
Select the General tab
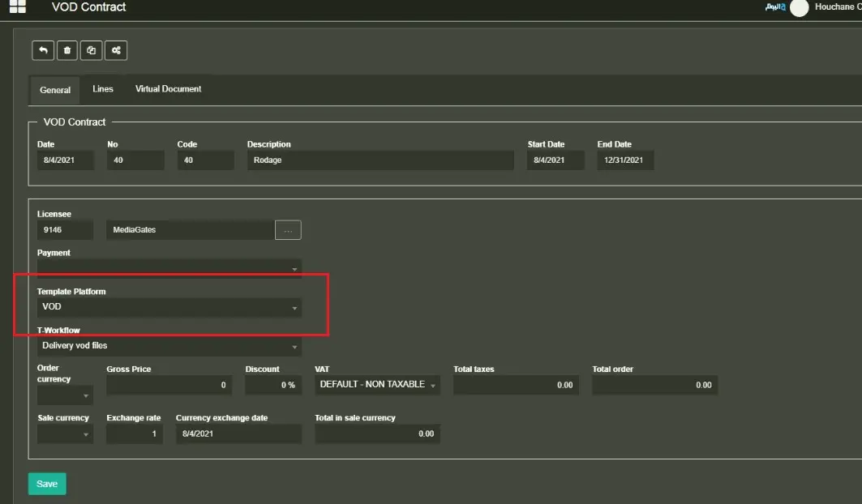55,90
